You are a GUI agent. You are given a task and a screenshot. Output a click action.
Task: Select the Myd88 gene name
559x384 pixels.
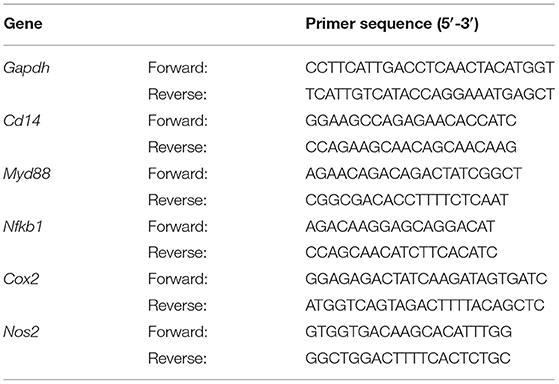[x=27, y=174]
